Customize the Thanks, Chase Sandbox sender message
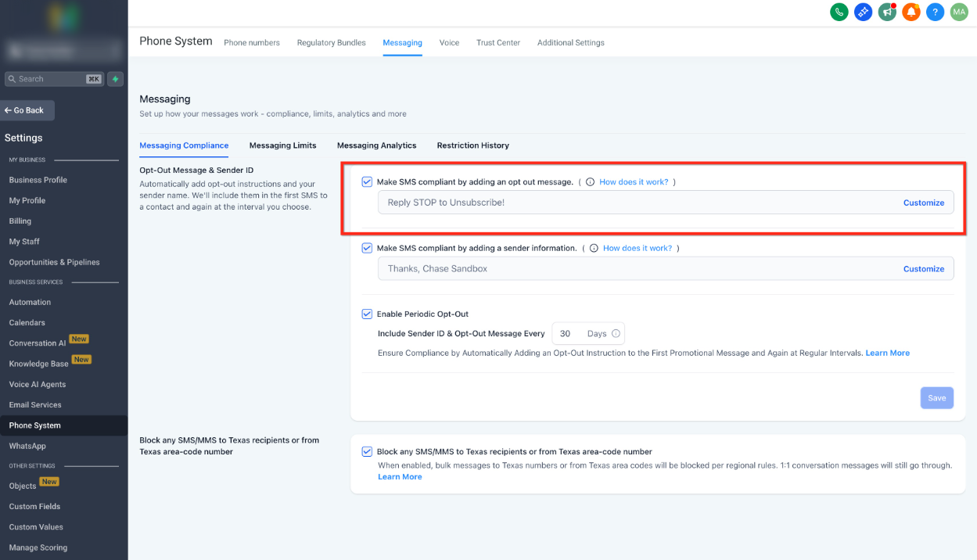Image resolution: width=977 pixels, height=560 pixels. (924, 269)
